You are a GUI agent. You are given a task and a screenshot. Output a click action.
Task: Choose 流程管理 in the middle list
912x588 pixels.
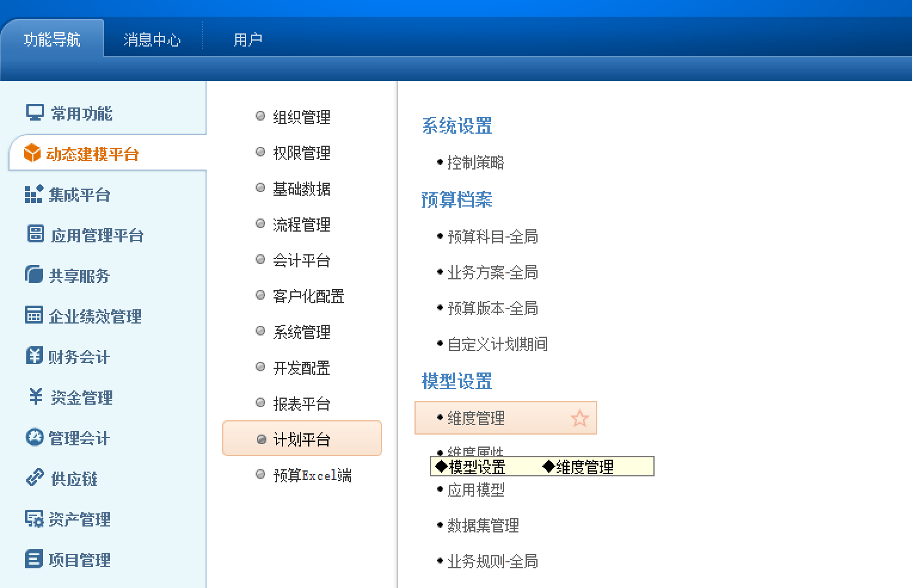(302, 224)
